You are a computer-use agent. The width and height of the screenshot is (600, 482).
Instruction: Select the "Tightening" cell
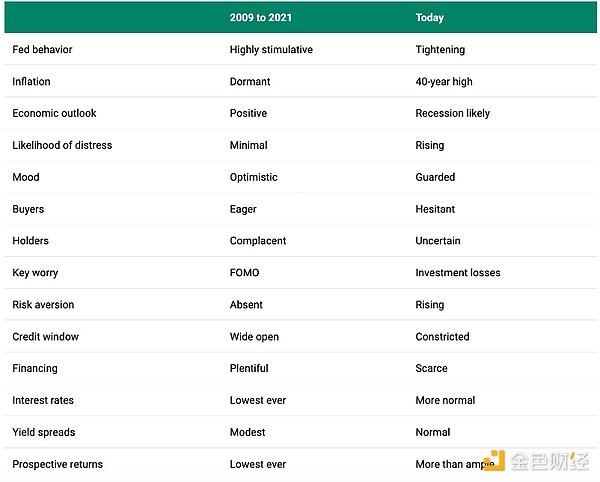(440, 49)
